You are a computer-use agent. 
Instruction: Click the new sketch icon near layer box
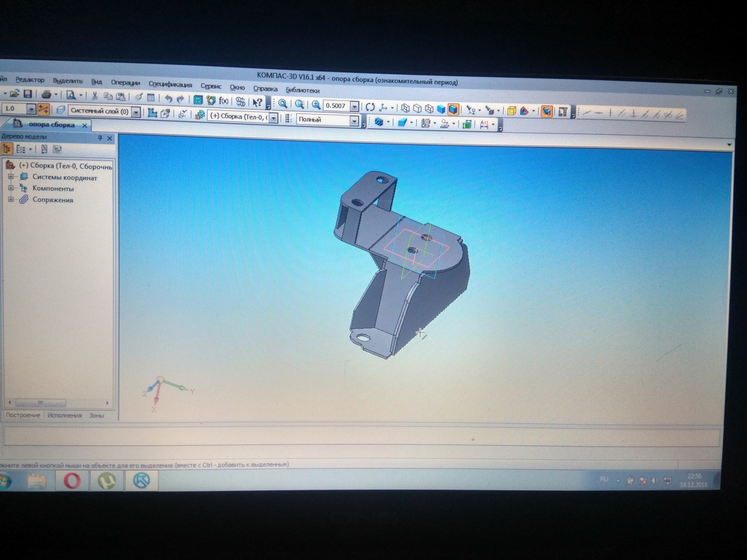pos(153,113)
